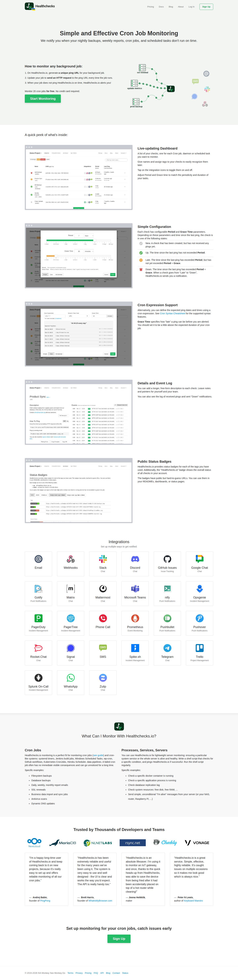Open Docs in the top navigation
238x980 pixels.
pos(161,6)
